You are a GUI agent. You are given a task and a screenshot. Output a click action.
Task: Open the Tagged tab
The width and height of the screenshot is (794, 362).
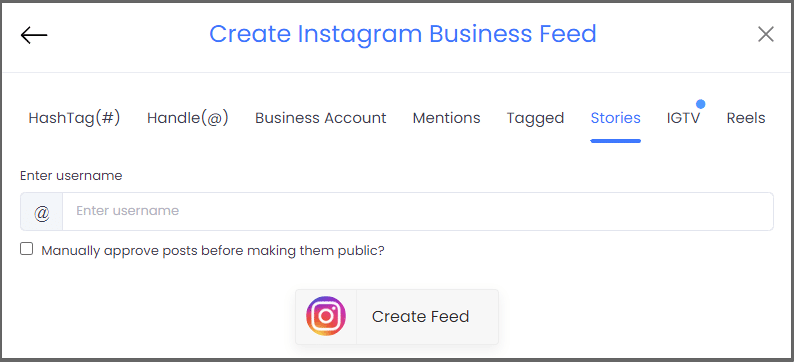click(535, 118)
